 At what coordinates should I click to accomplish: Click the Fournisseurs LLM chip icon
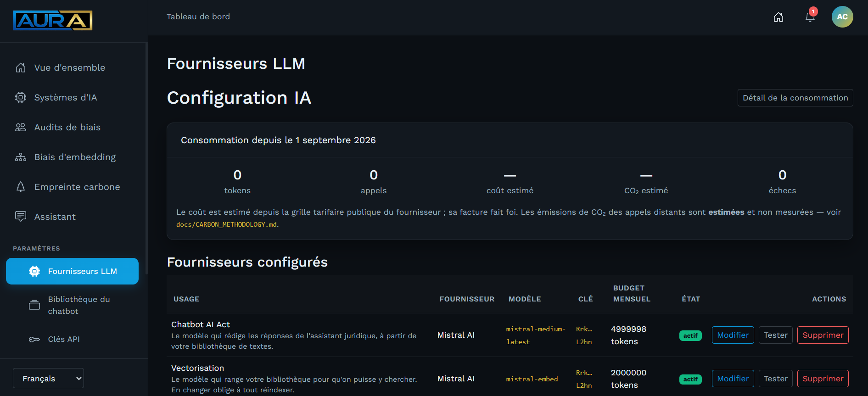point(34,271)
